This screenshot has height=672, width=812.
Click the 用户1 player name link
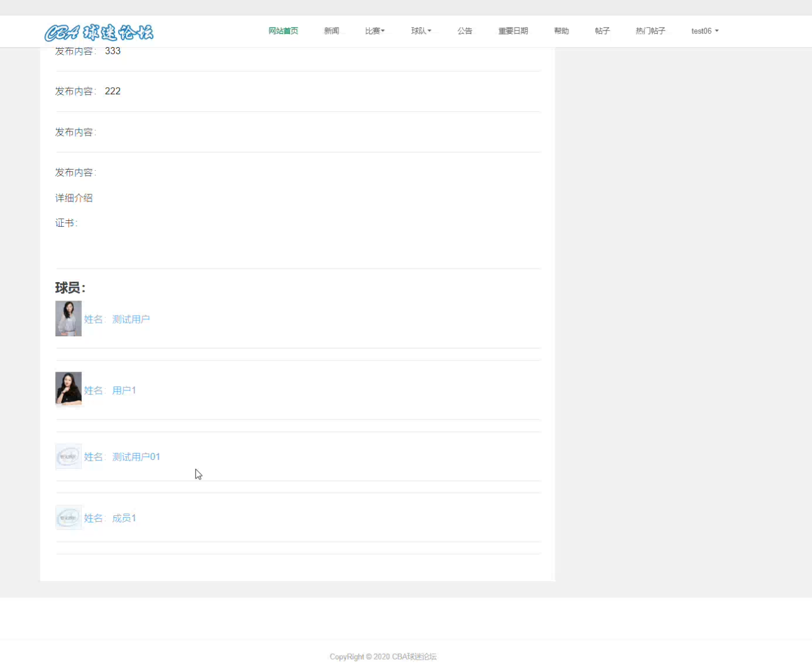click(124, 389)
